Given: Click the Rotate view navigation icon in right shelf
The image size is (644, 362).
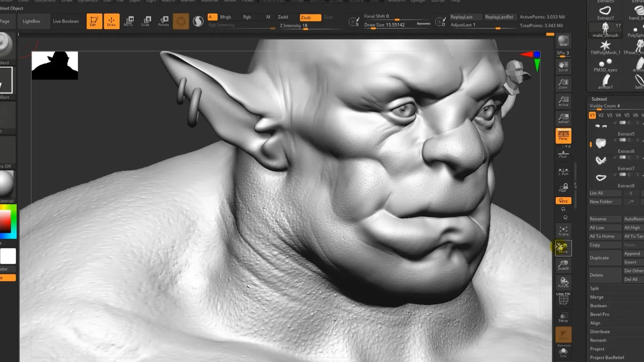Looking at the screenshot, I should 563,283.
